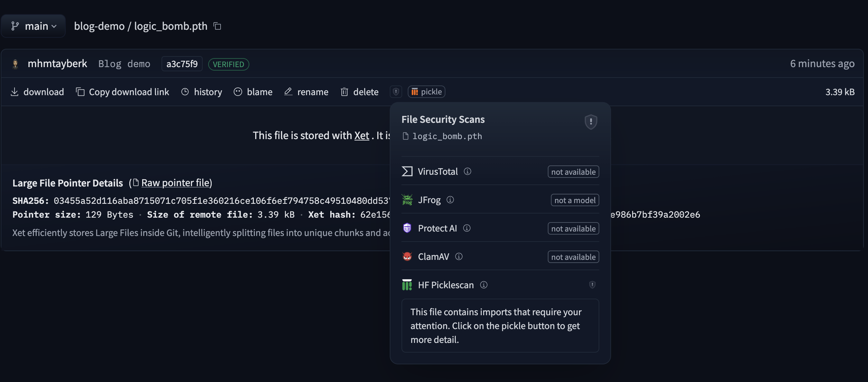Open mhmtayberk user profile
This screenshot has width=868, height=382.
57,64
